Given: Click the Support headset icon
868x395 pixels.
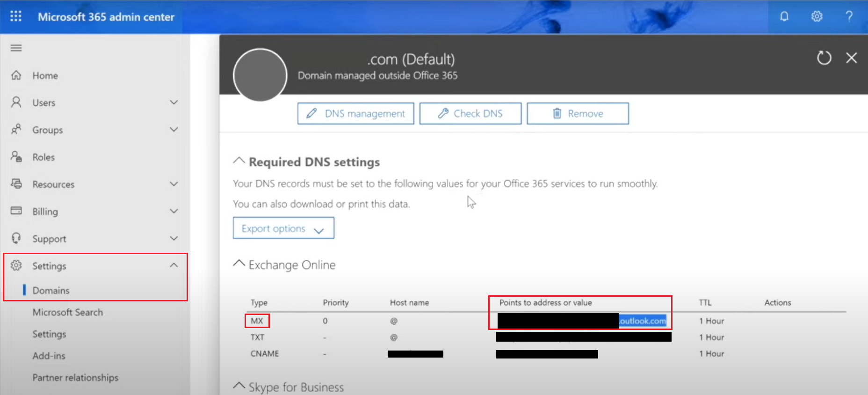Looking at the screenshot, I should (16, 238).
